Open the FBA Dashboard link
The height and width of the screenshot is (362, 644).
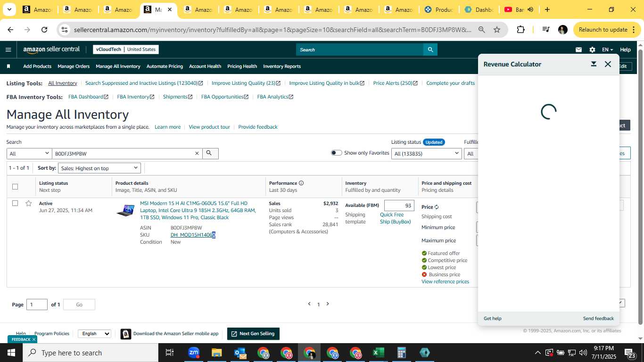[88, 97]
